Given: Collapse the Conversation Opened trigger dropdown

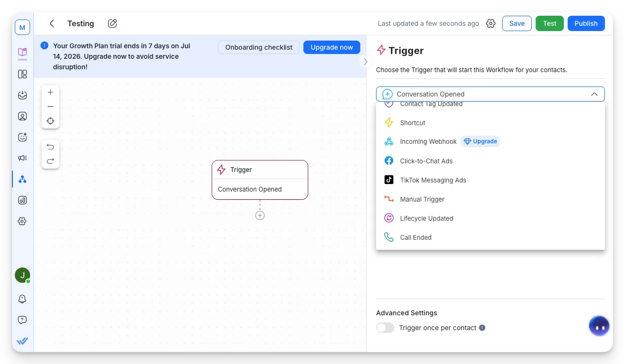Looking at the screenshot, I should click(x=594, y=94).
